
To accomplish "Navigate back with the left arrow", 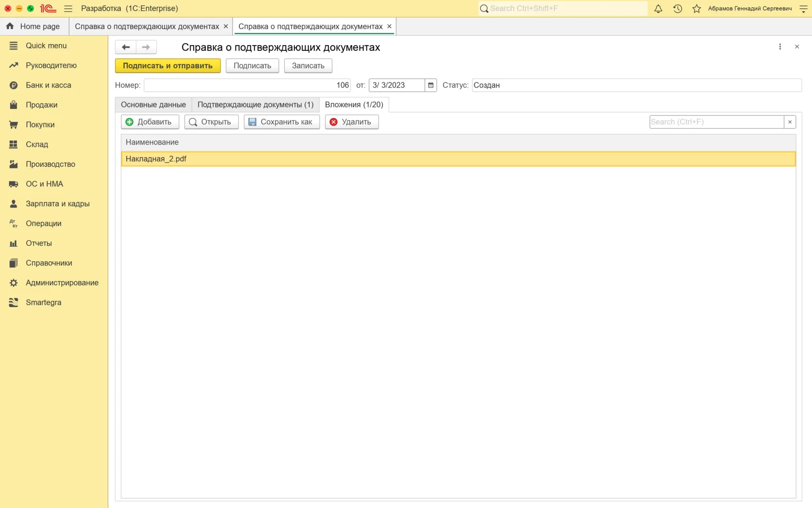I will coord(126,47).
